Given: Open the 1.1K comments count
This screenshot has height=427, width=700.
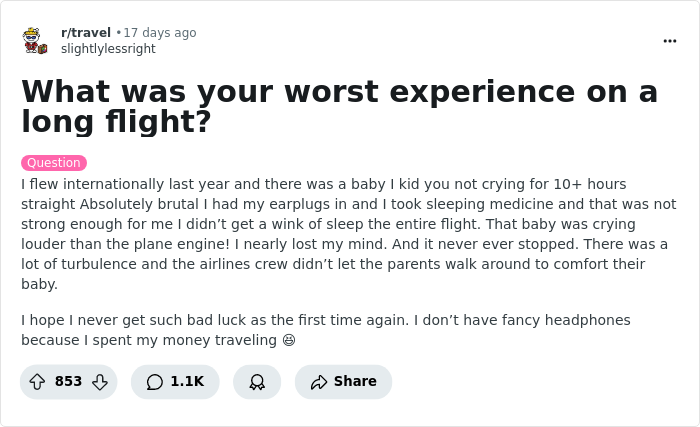Looking at the screenshot, I should pos(187,382).
